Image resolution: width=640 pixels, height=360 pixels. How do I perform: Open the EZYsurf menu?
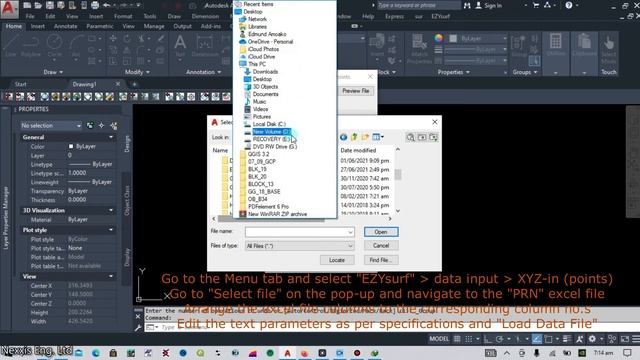(x=440, y=16)
